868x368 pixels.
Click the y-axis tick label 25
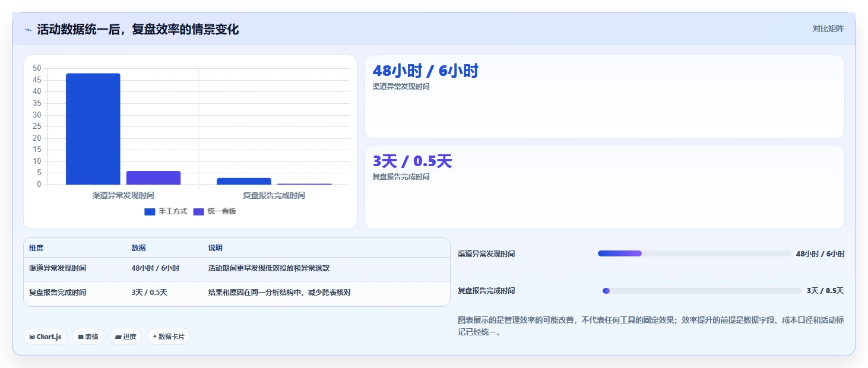tap(37, 126)
